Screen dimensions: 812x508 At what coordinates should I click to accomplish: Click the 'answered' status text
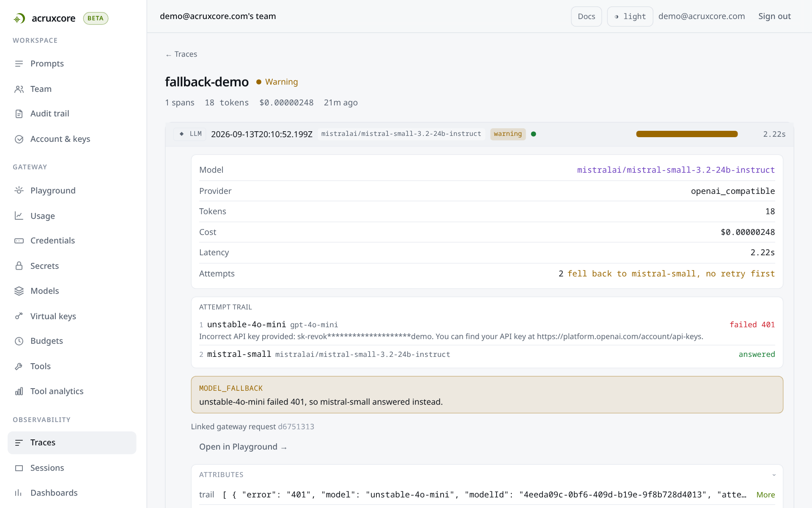click(x=757, y=354)
